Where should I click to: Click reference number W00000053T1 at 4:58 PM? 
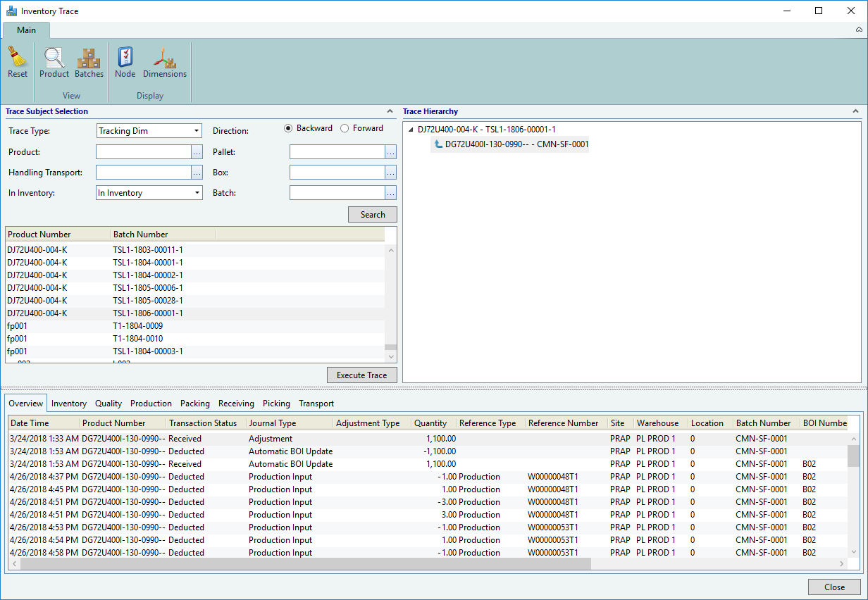pos(552,552)
